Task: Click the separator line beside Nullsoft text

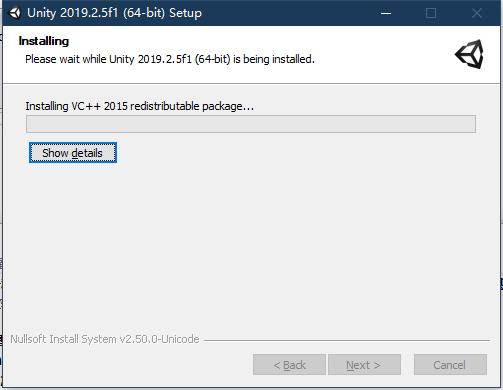Action: coord(347,340)
